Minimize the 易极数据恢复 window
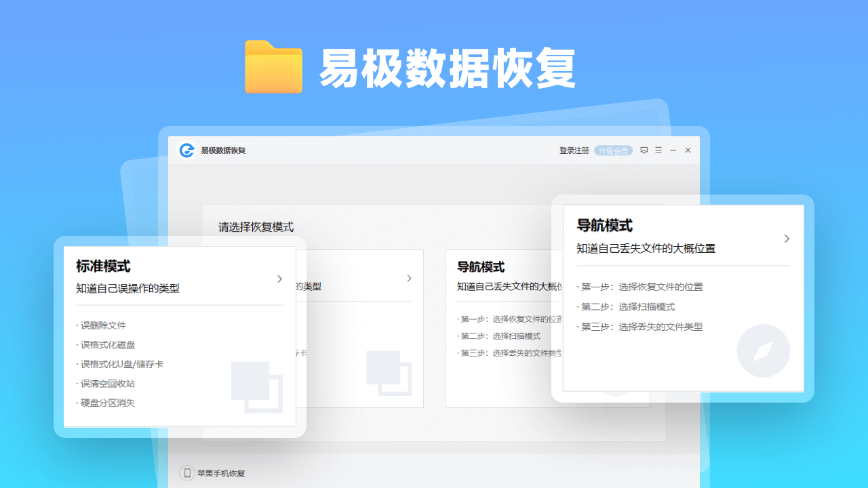 (673, 150)
